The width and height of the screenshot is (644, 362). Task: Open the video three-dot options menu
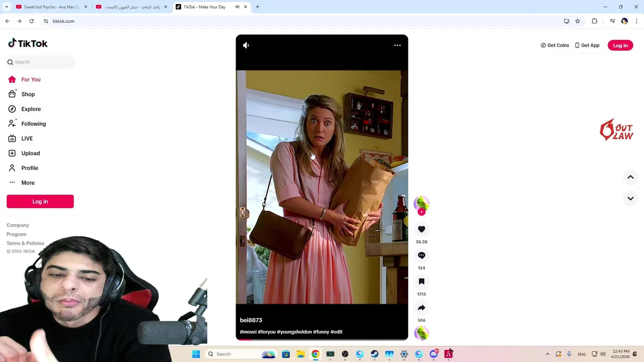point(397,45)
